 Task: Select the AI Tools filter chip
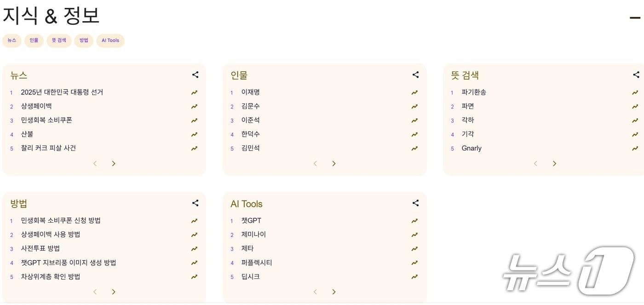pos(110,40)
